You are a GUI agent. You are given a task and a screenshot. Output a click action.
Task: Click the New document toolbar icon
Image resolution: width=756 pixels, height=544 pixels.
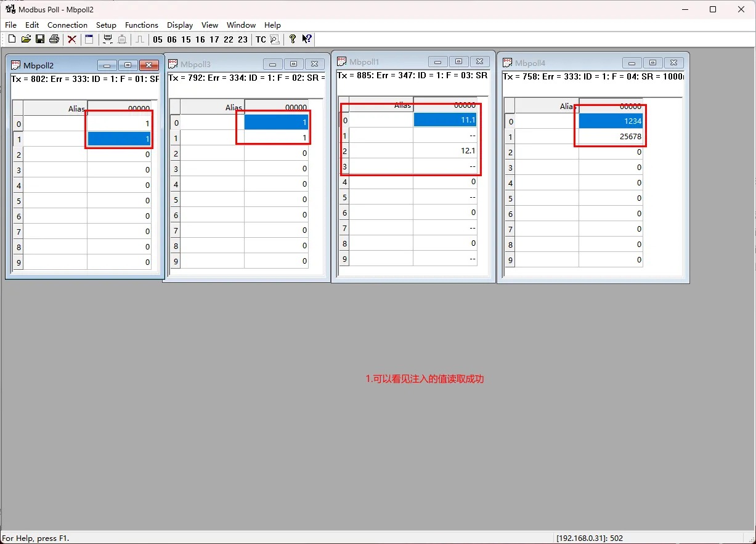click(12, 39)
